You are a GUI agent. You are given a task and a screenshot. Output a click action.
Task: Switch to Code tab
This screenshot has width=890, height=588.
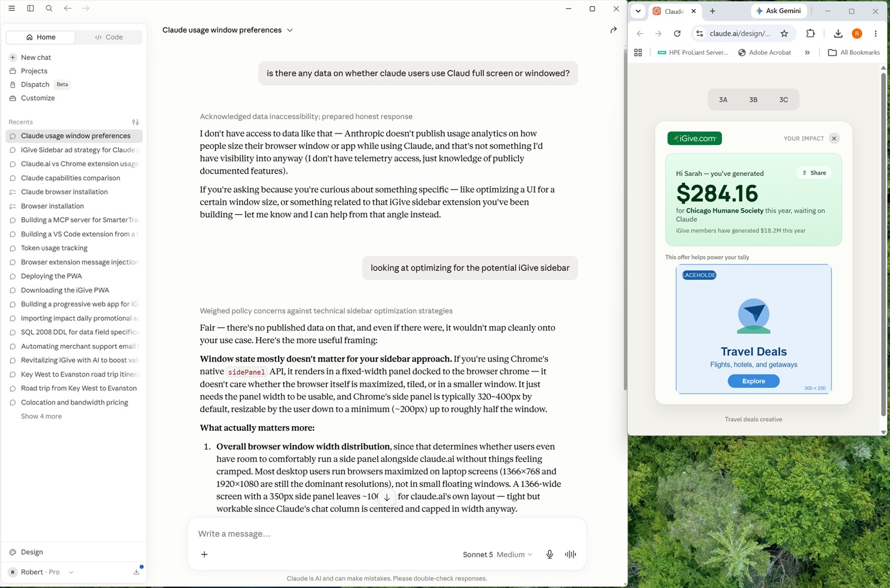click(108, 37)
